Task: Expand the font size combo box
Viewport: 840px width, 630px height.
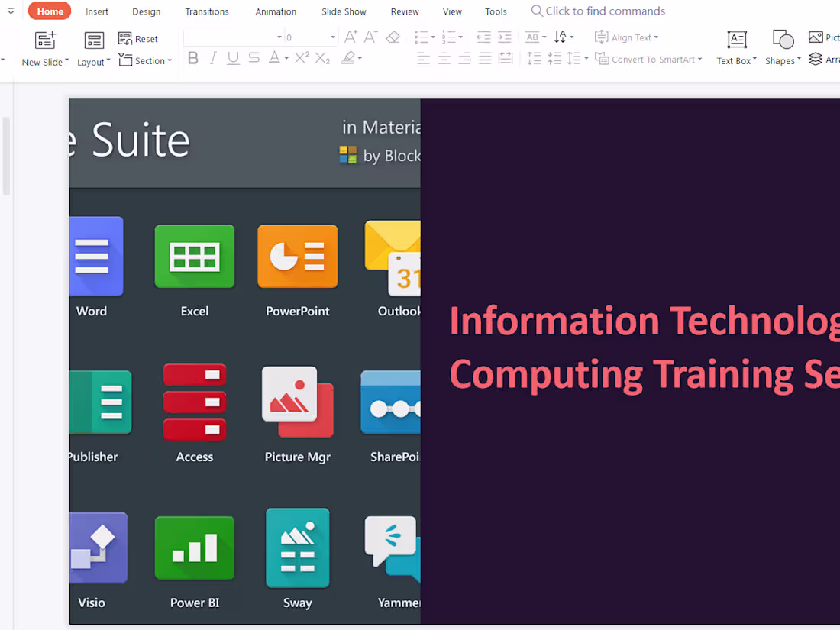Action: [333, 37]
